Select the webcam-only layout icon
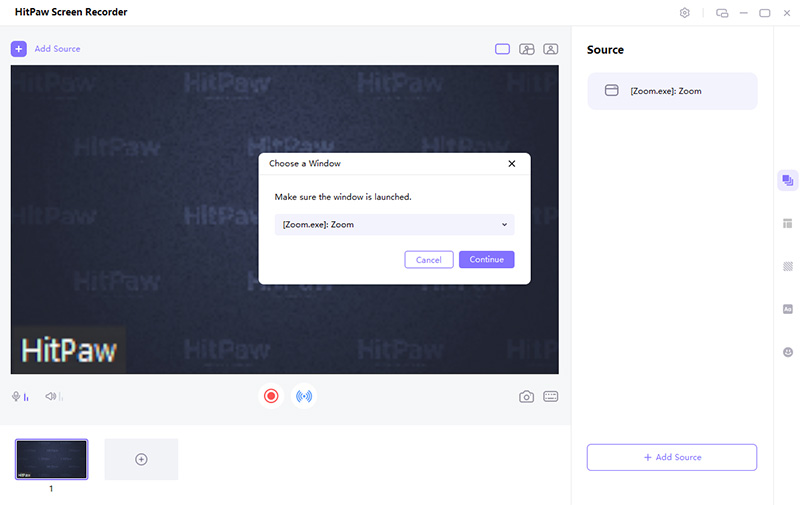Image resolution: width=800 pixels, height=505 pixels. pos(551,49)
